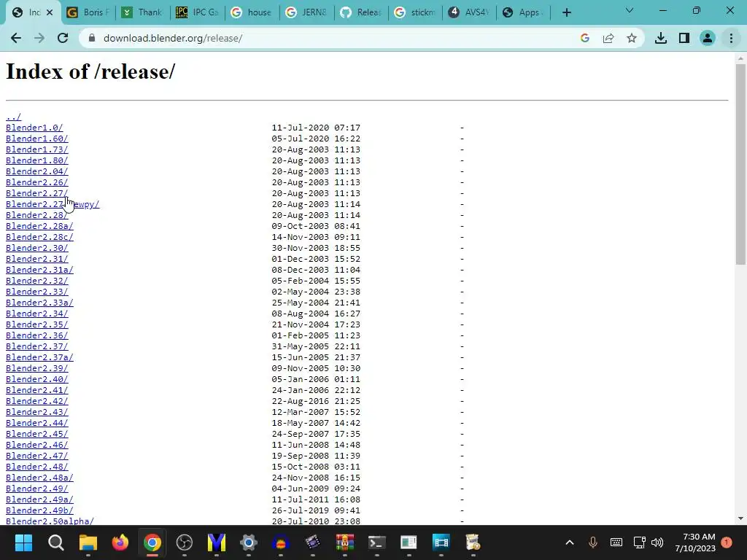Open the Blender1.60/ folder link
The height and width of the screenshot is (560, 747).
click(36, 139)
